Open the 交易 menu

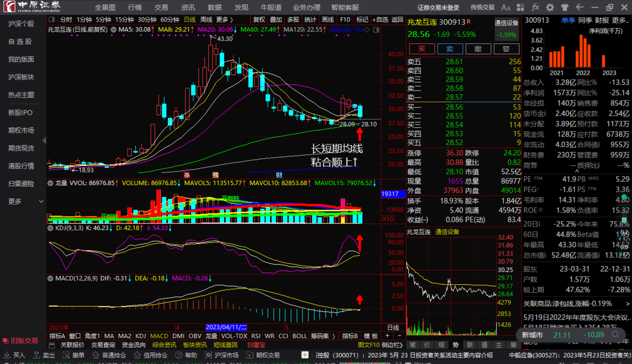coord(161,7)
